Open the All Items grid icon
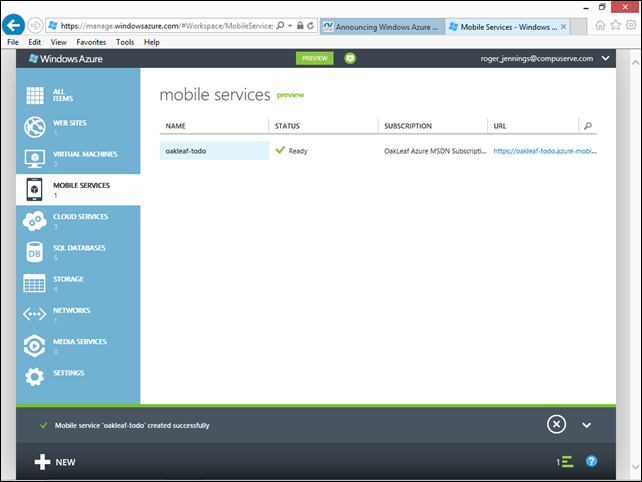 click(35, 95)
